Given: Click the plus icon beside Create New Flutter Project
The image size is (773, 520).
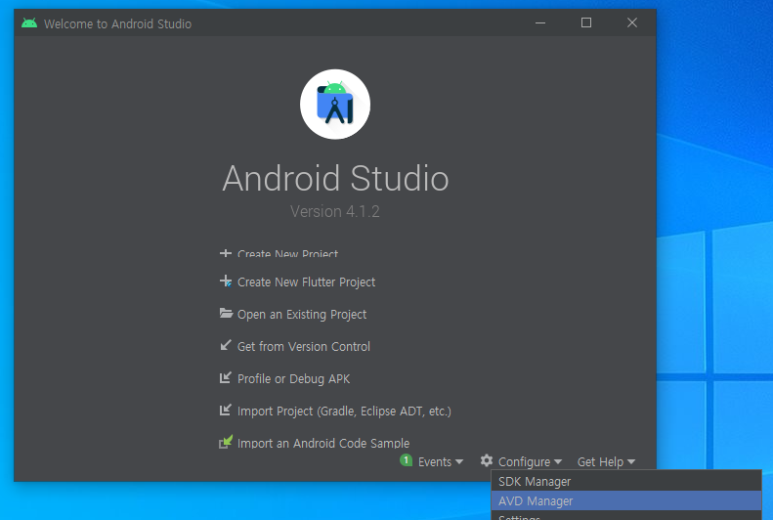Looking at the screenshot, I should click(226, 281).
